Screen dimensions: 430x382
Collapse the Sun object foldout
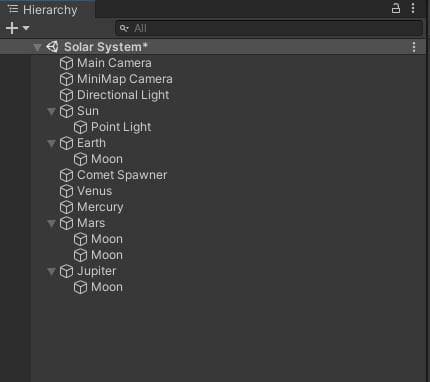[x=51, y=111]
